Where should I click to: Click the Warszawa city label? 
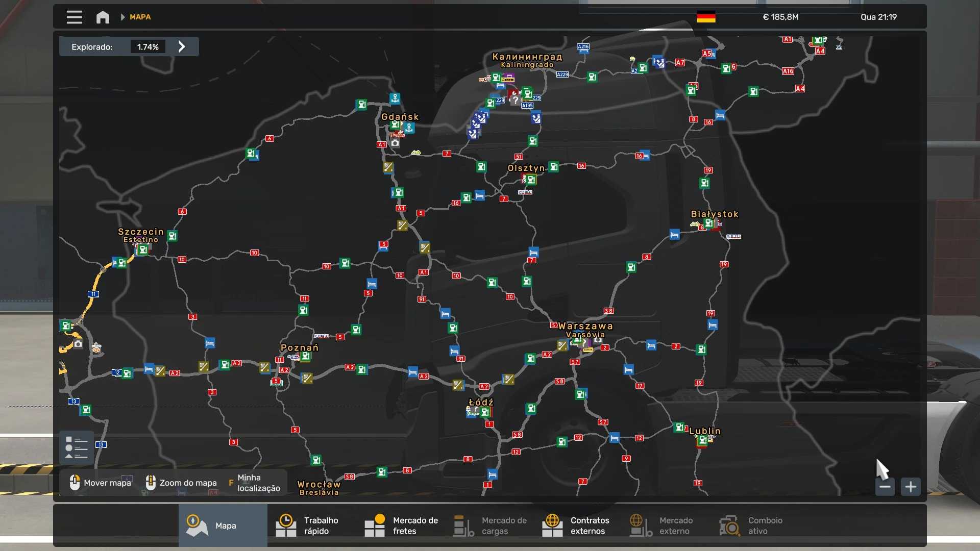tap(585, 326)
